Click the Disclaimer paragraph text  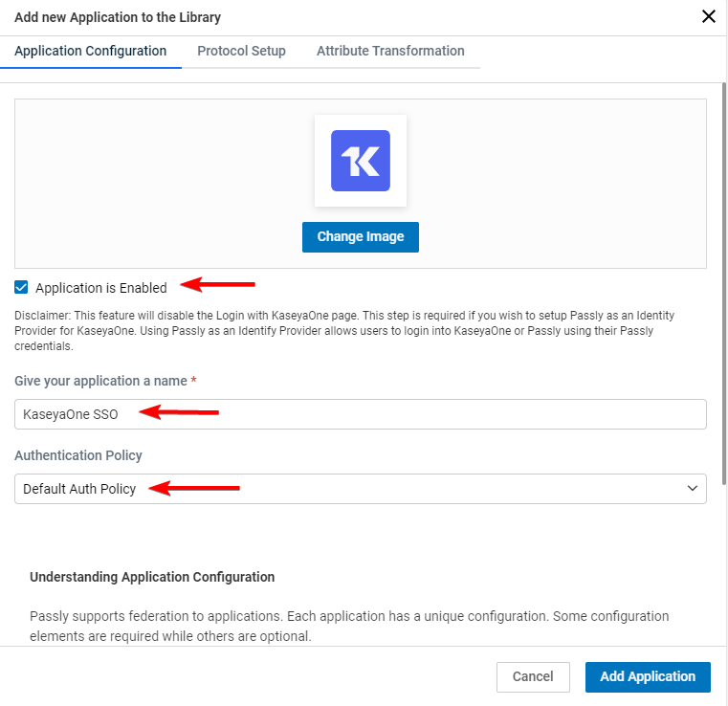click(344, 330)
